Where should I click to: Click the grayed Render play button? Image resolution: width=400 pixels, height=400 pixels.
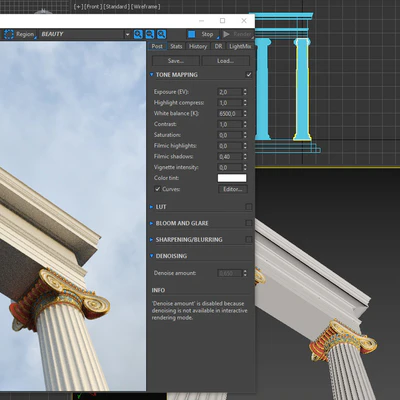(237, 34)
